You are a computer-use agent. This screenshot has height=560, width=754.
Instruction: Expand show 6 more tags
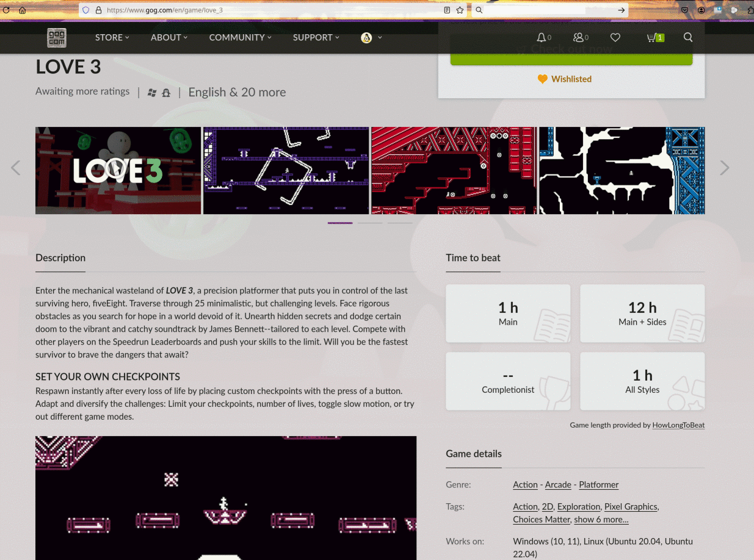601,520
